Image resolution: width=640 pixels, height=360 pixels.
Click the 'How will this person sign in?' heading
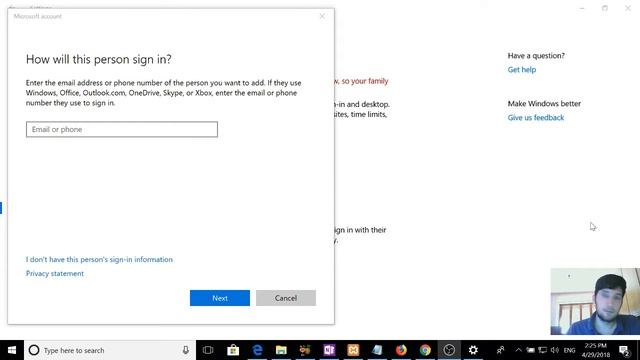coord(98,59)
